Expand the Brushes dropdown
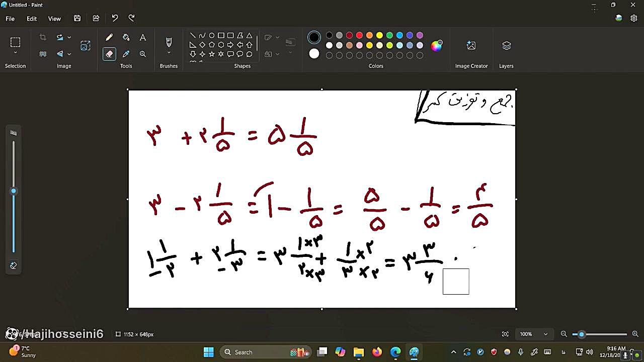The height and width of the screenshot is (362, 644). (169, 53)
